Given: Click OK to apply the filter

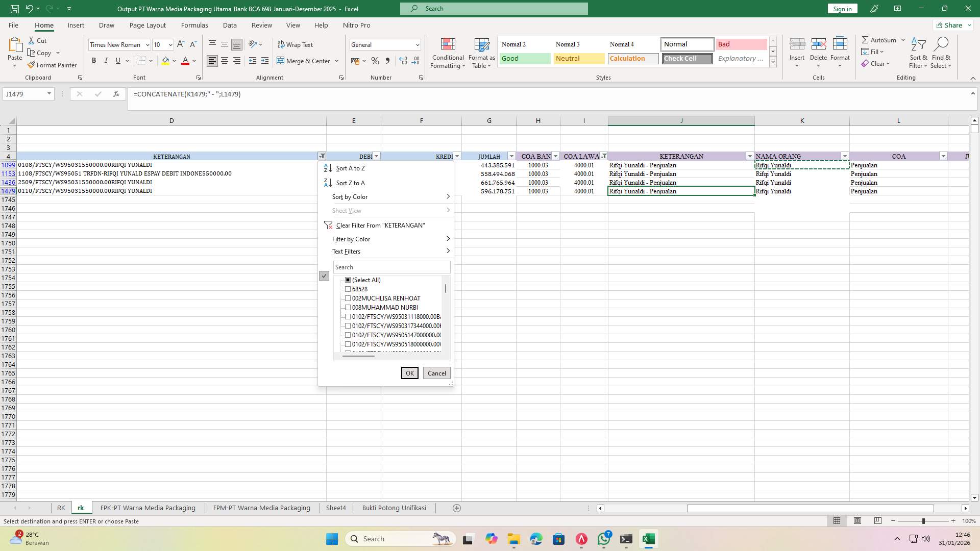Looking at the screenshot, I should (409, 373).
